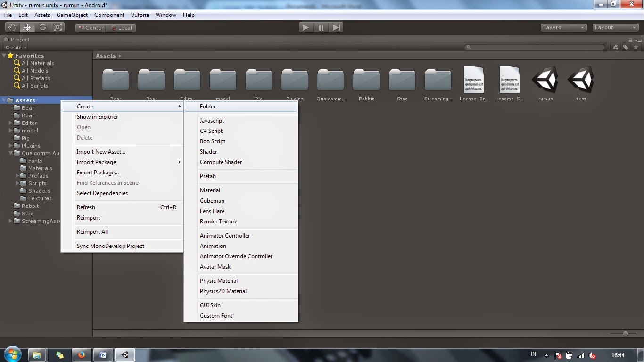Choose Reimport All
The height and width of the screenshot is (362, 644).
pos(122,232)
